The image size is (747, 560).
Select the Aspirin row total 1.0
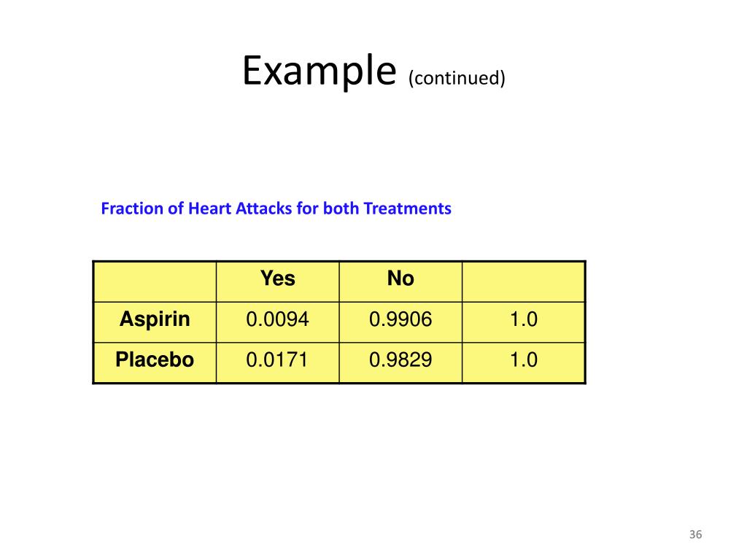[524, 319]
